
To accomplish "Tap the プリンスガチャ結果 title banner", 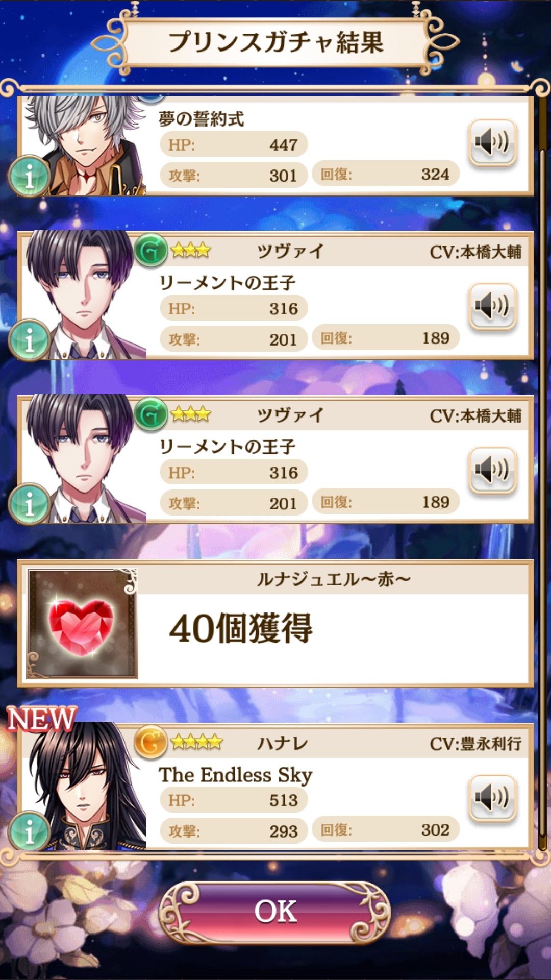I will pyautogui.click(x=275, y=42).
